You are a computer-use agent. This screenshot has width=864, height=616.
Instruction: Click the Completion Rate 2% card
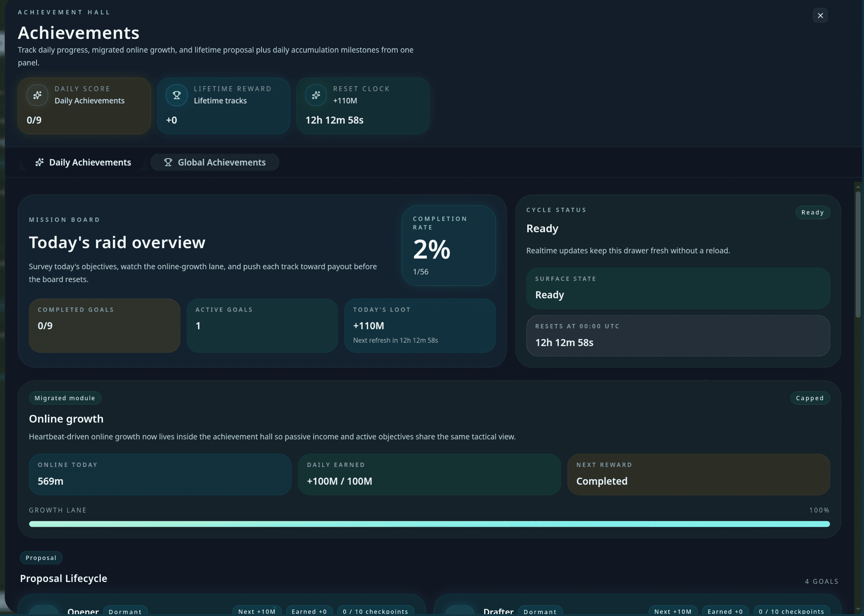coord(448,245)
